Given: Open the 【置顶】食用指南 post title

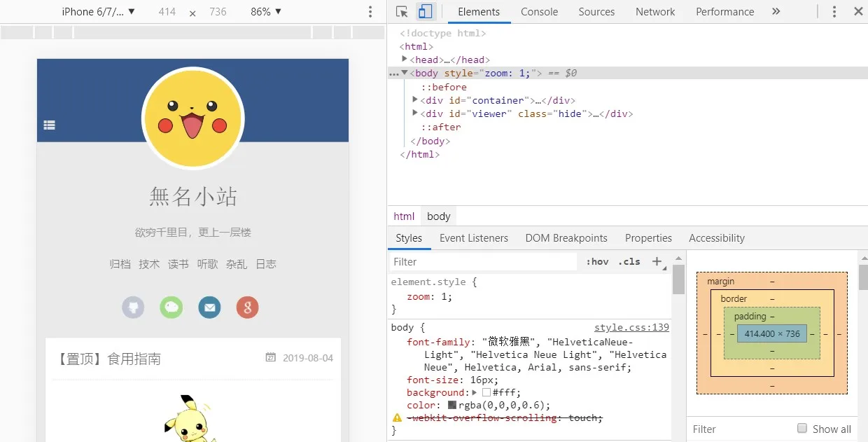Looking at the screenshot, I should pos(109,359).
